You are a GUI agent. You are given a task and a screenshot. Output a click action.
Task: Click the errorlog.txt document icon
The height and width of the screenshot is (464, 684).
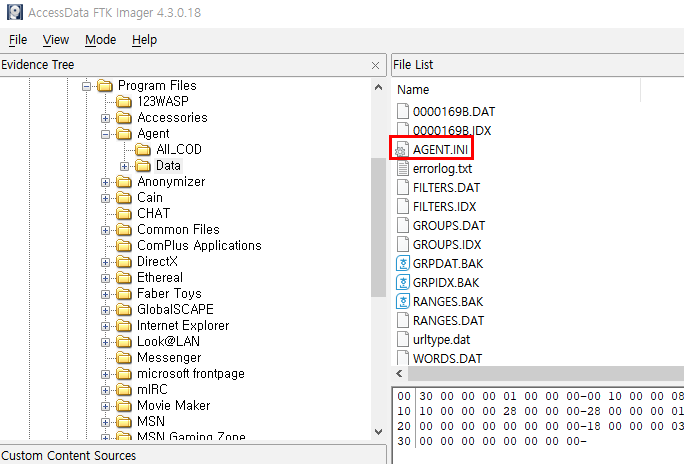tap(403, 168)
